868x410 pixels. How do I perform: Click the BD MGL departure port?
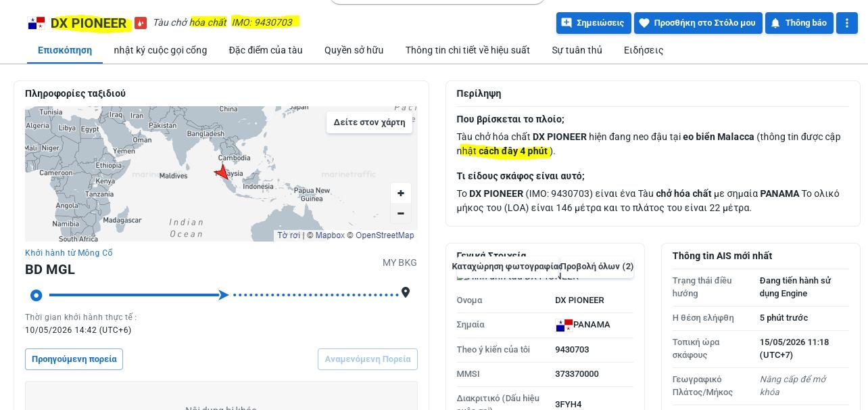(50, 269)
